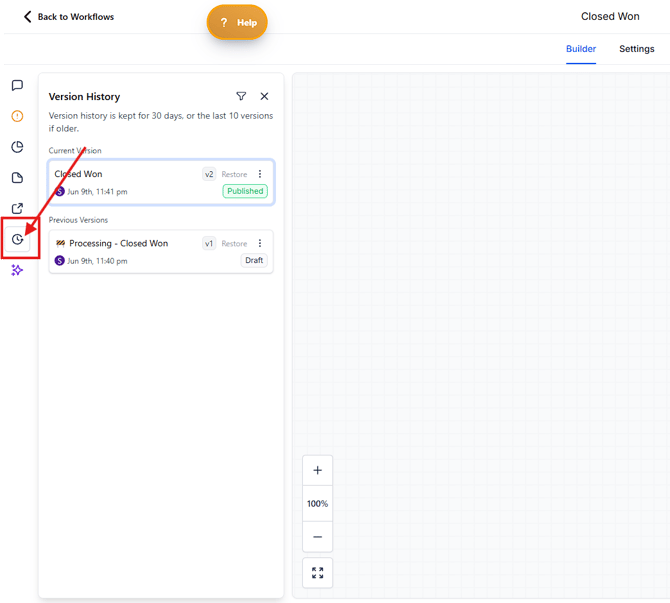Image resolution: width=670 pixels, height=603 pixels.
Task: Open the pie chart stats icon
Action: pyautogui.click(x=17, y=147)
